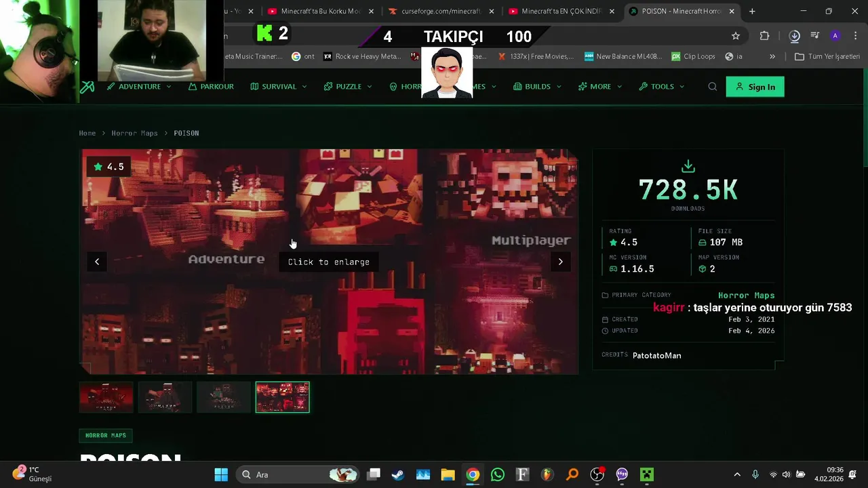Image resolution: width=868 pixels, height=488 pixels.
Task: Click the download arrow icon above 728.5K
Action: click(688, 166)
